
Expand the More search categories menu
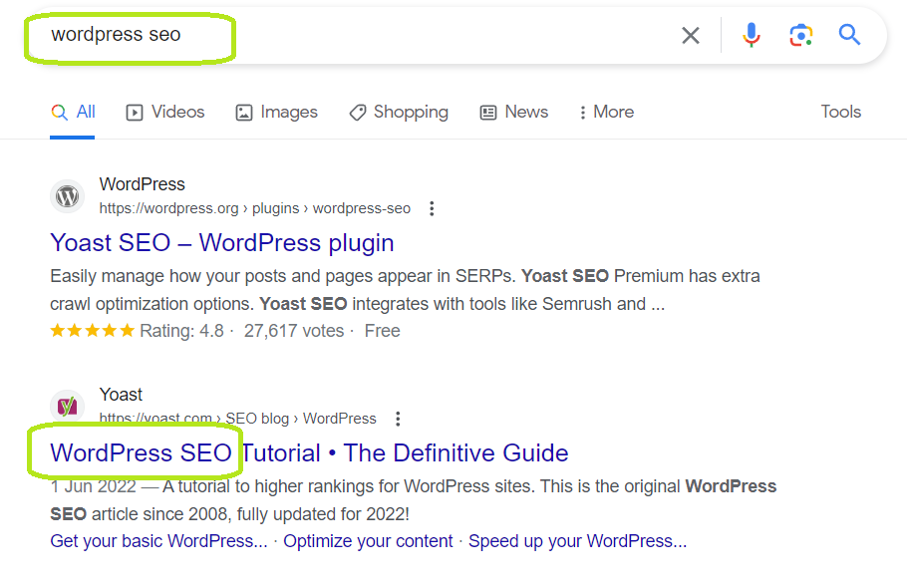point(607,112)
